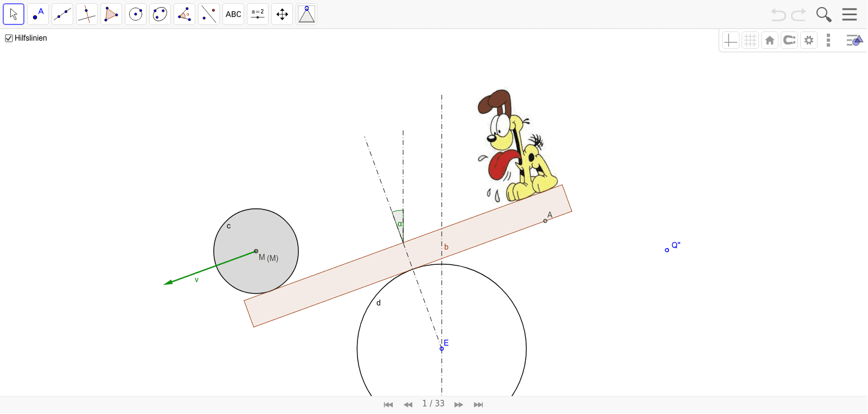Image resolution: width=868 pixels, height=414 pixels.
Task: Select the Polygon tool
Action: pos(111,14)
